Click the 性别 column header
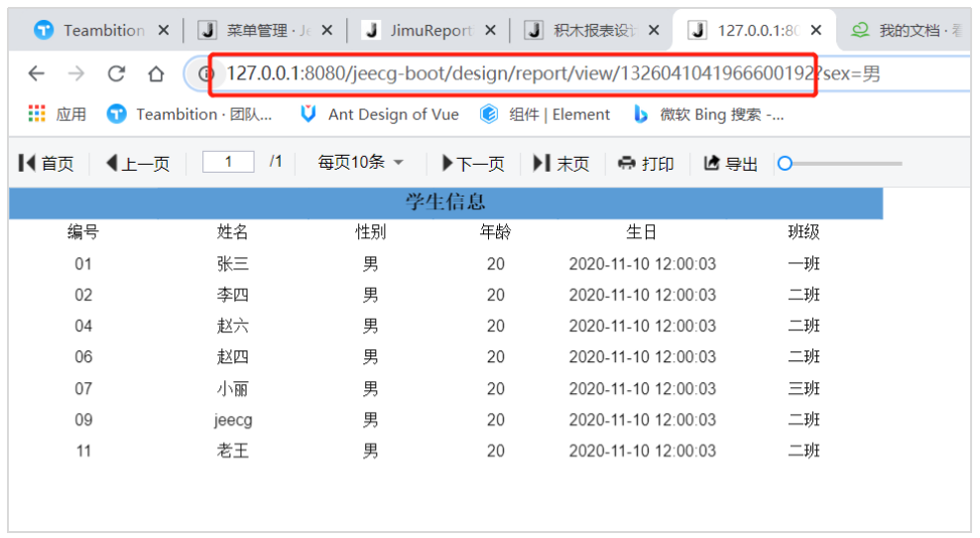This screenshot has width=980, height=538. pyautogui.click(x=371, y=232)
